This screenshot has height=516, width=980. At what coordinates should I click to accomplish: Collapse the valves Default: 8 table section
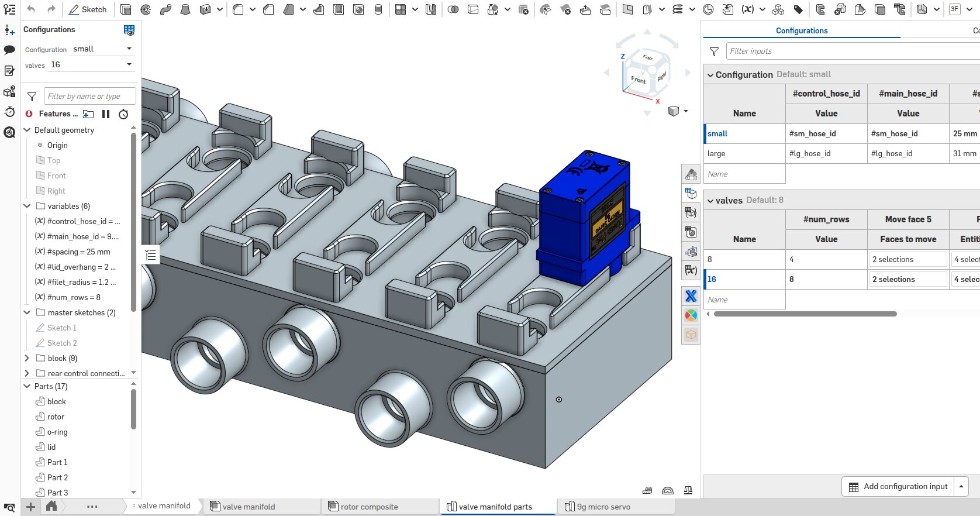pyautogui.click(x=710, y=201)
